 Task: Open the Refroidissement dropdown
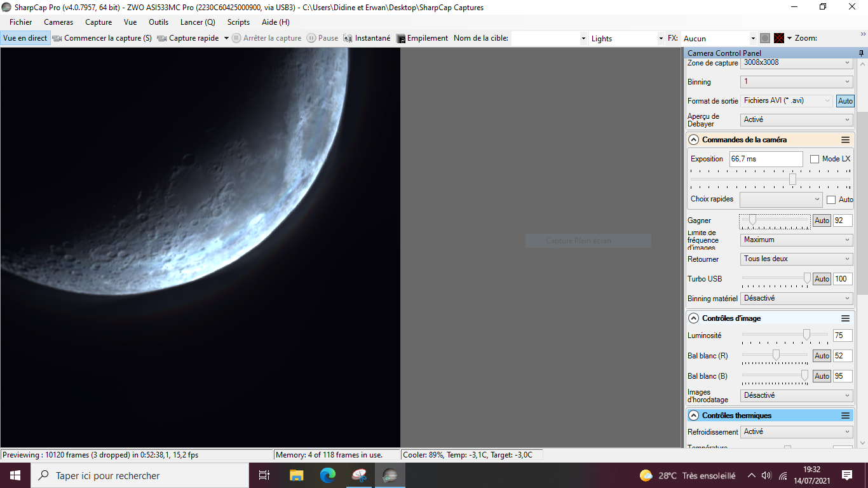(x=797, y=432)
